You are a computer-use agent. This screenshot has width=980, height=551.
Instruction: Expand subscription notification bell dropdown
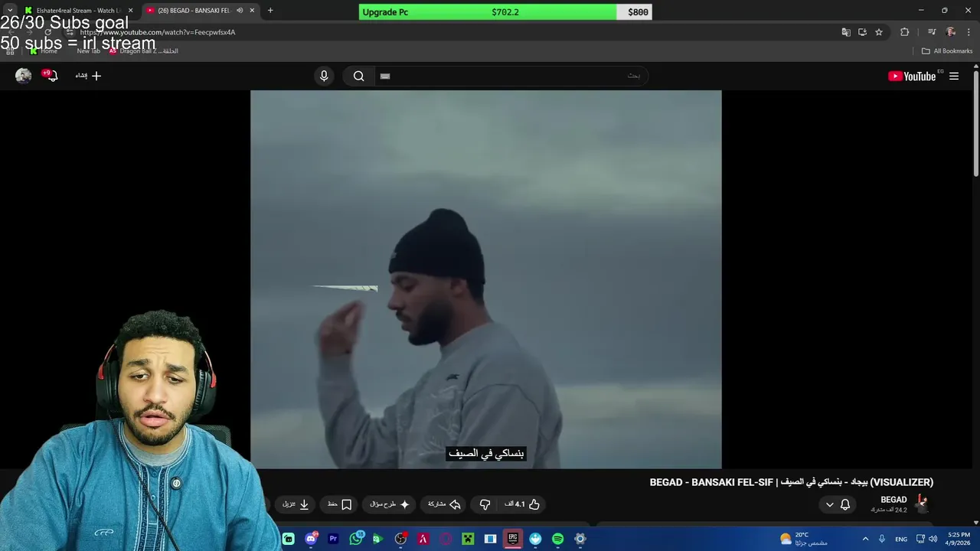pos(837,504)
